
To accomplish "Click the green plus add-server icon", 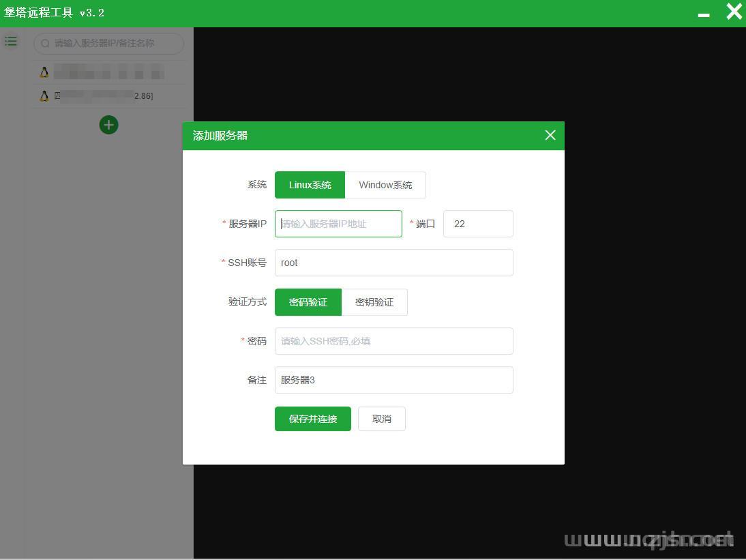I will pos(108,125).
